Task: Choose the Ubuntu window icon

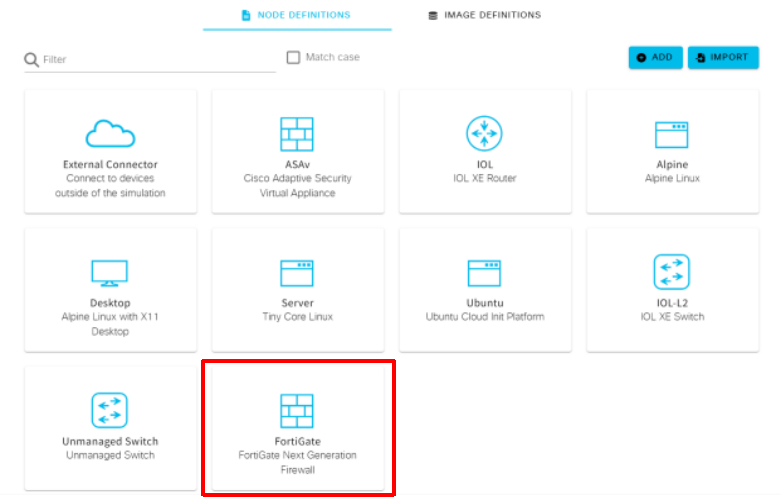Action: pos(484,273)
